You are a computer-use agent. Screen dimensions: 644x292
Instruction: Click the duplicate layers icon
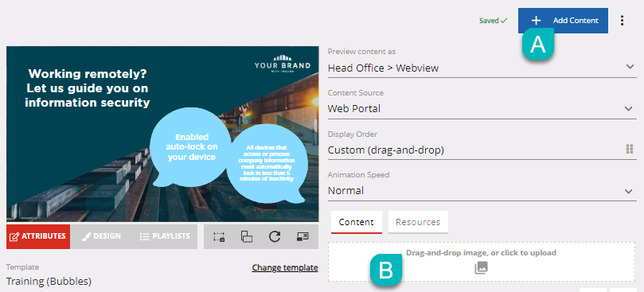click(x=247, y=236)
